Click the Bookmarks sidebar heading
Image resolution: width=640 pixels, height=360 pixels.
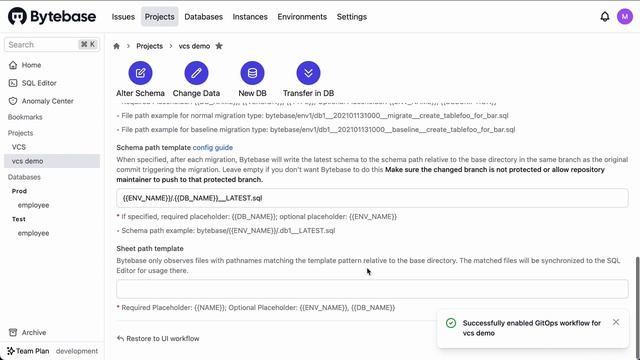(25, 117)
